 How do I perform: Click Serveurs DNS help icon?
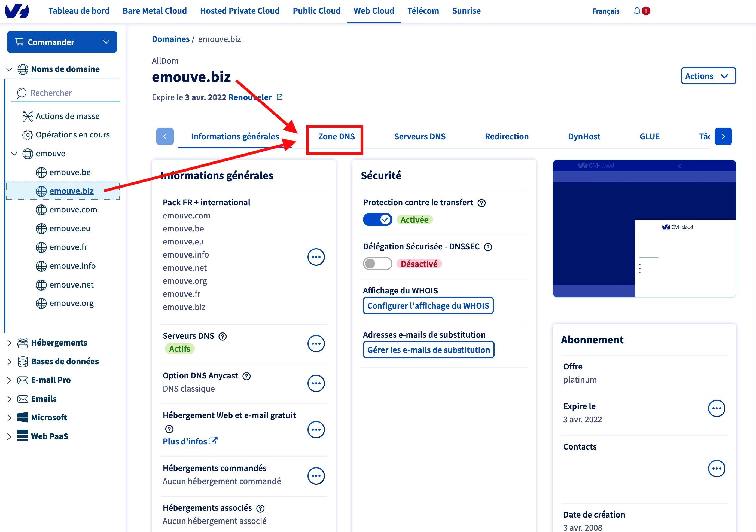[222, 336]
